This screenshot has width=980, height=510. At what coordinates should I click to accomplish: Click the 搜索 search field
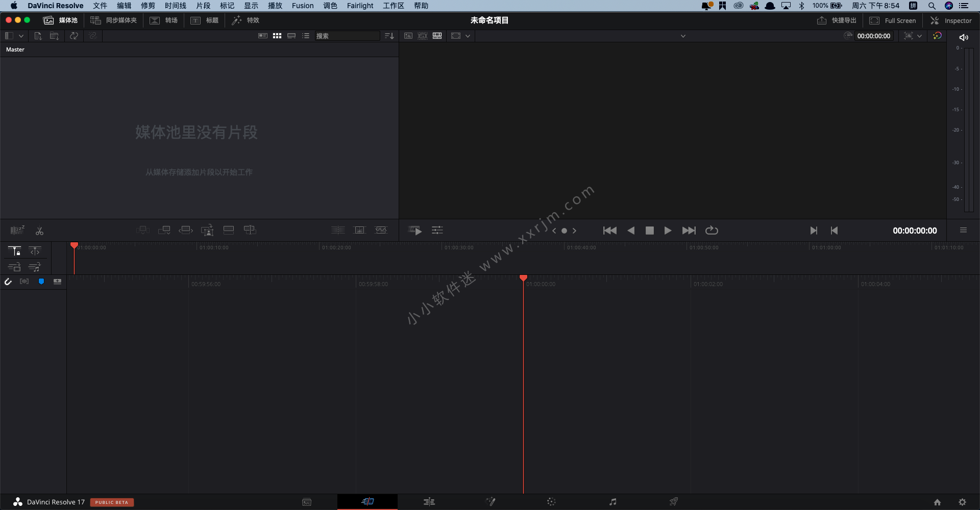[347, 36]
